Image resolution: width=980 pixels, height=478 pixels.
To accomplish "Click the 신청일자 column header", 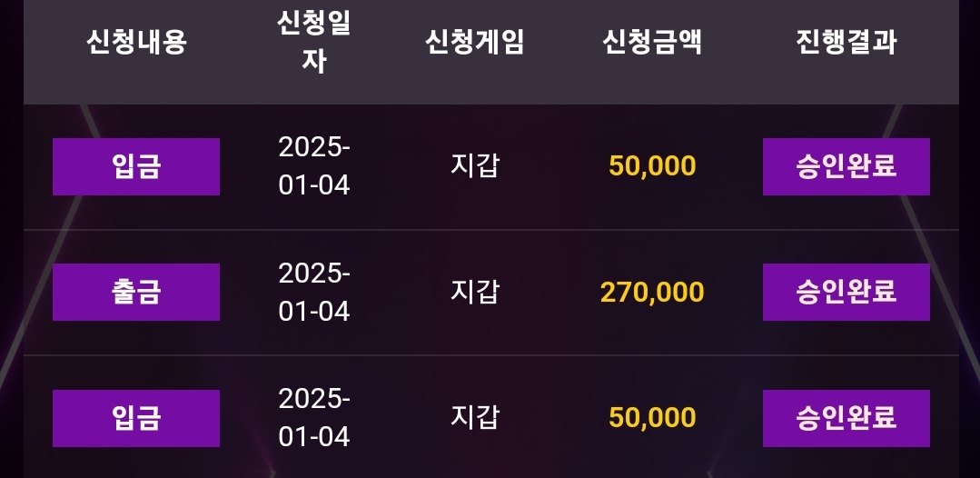I will click(x=313, y=43).
